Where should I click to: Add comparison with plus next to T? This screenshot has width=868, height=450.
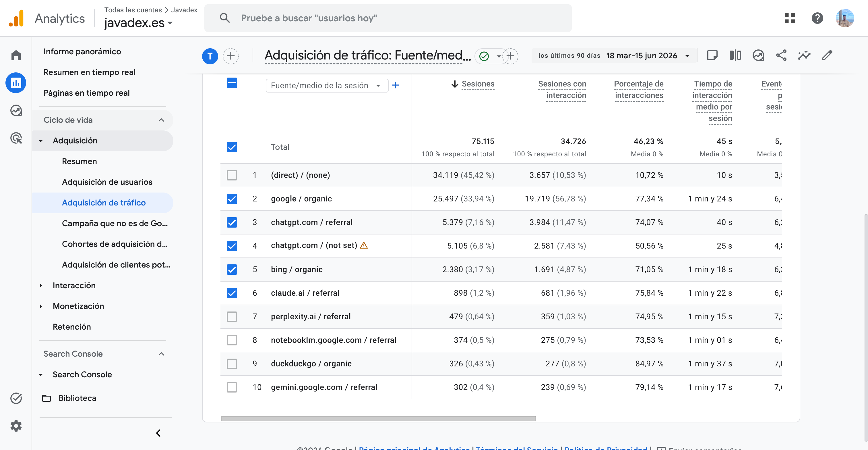(231, 56)
